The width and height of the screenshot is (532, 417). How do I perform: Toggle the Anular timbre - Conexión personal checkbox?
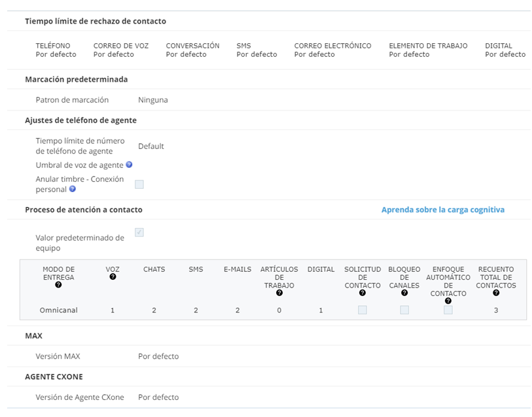pos(139,184)
